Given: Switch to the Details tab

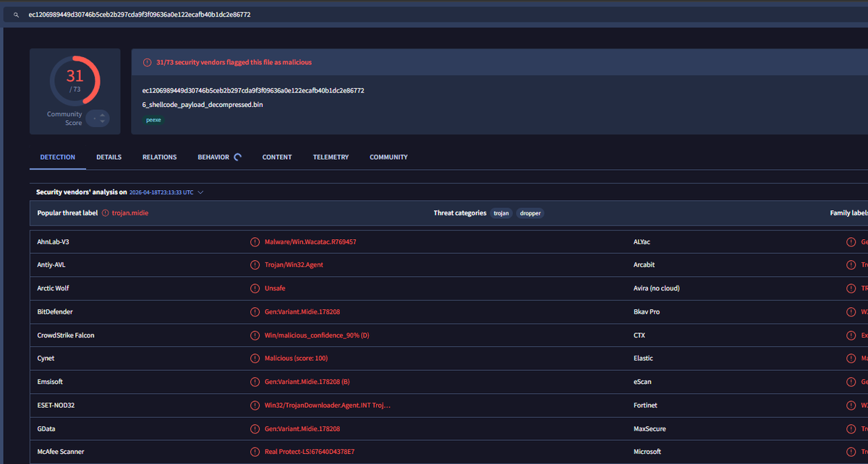Looking at the screenshot, I should coord(109,157).
